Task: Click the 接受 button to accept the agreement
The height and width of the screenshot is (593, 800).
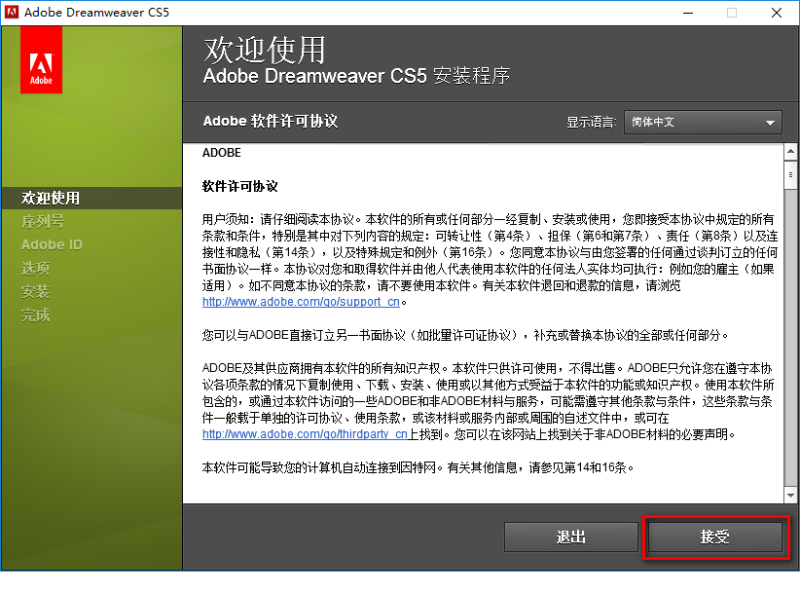Action: (715, 537)
